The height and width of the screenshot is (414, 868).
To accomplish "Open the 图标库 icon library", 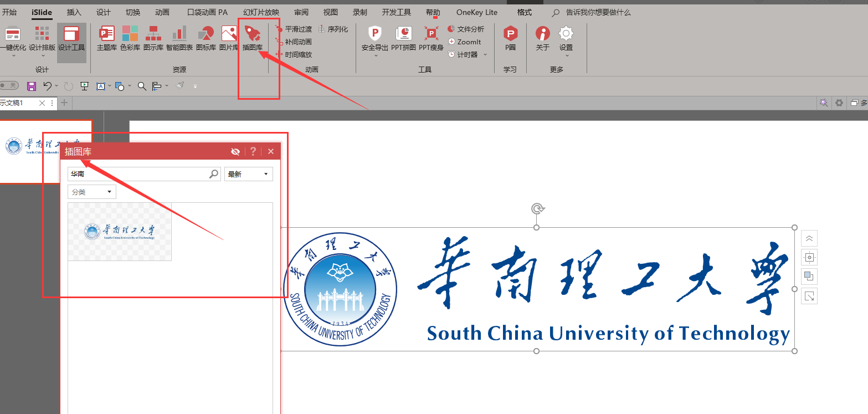I will click(206, 39).
